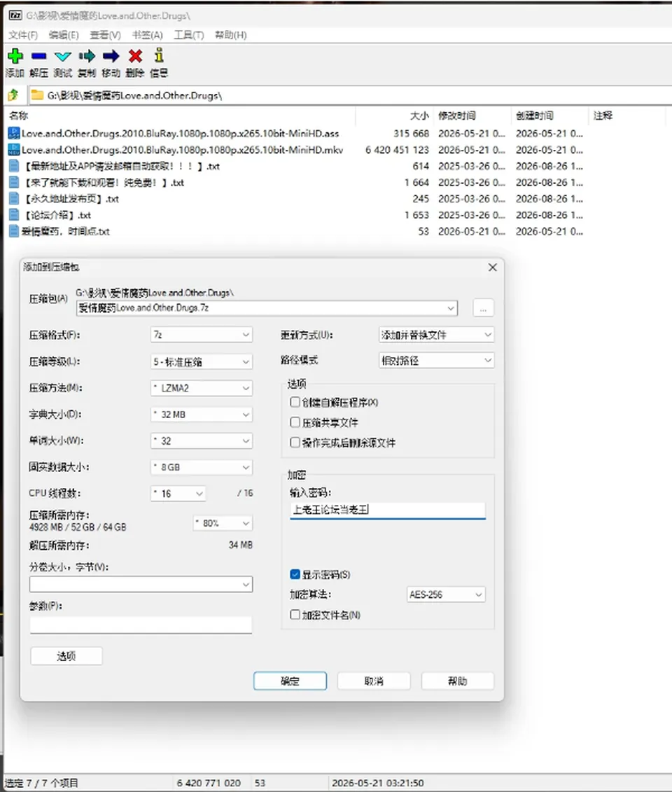Open the 文件(F) menu
The image size is (672, 792).
(x=23, y=35)
